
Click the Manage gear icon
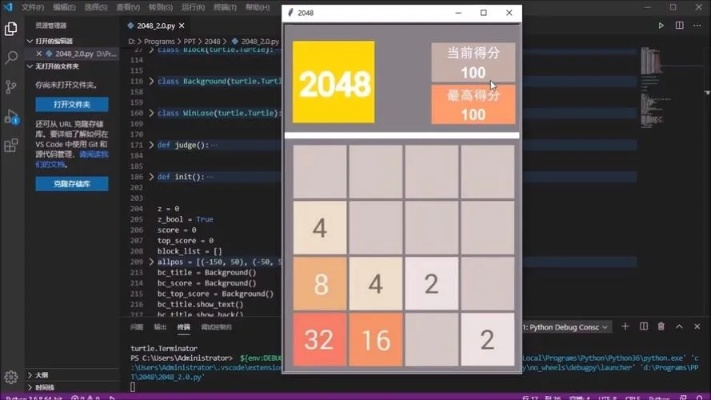click(11, 377)
